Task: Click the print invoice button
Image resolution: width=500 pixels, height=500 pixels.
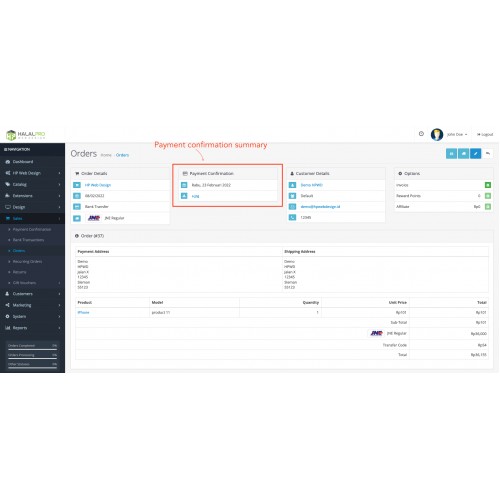Action: click(452, 154)
